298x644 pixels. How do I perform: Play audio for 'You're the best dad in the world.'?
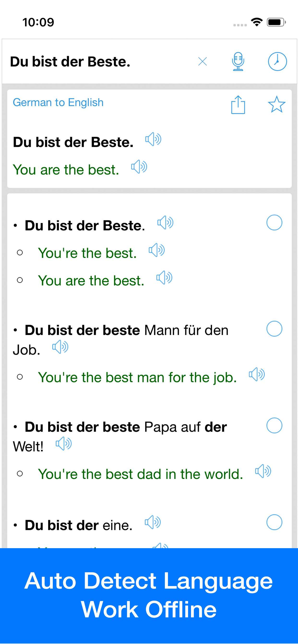[x=263, y=471]
